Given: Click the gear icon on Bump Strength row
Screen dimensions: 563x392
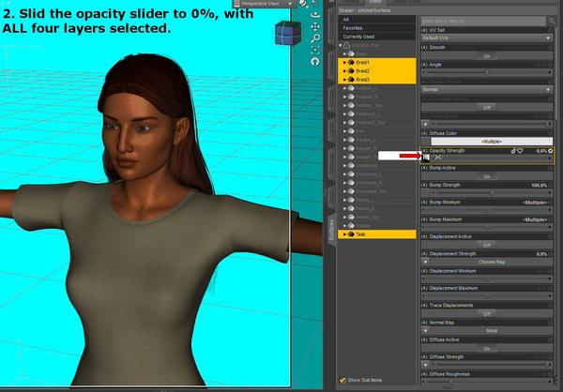Looking at the screenshot, I should click(x=551, y=186).
